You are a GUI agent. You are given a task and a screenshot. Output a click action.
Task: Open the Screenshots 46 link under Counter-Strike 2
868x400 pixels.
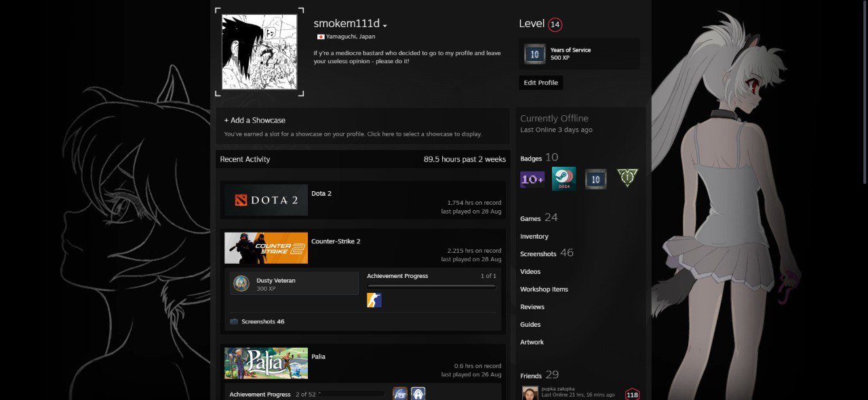pos(263,321)
